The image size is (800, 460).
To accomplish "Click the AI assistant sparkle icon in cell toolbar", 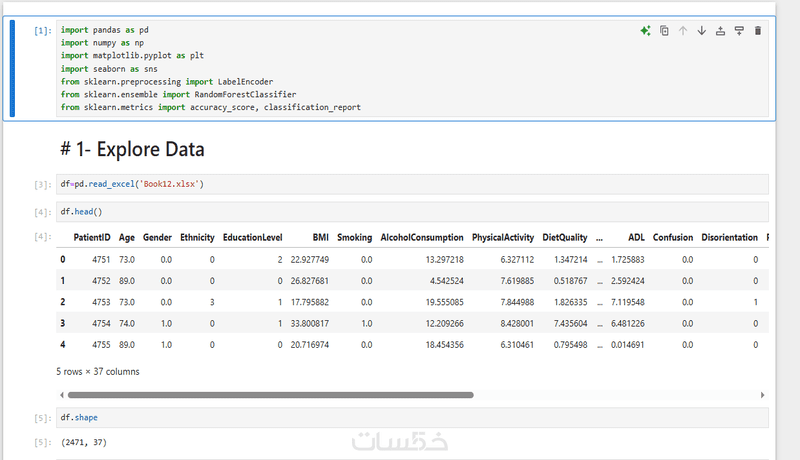I will 645,31.
